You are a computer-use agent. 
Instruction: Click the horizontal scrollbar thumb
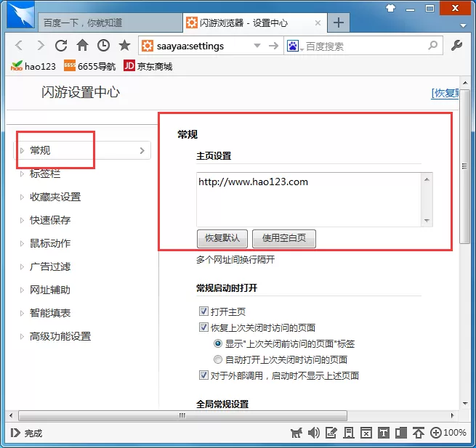click(182, 415)
